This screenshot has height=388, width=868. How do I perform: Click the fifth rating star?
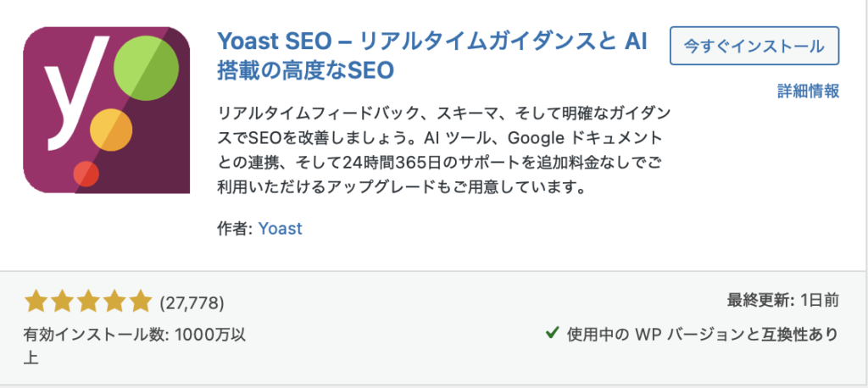(x=139, y=301)
